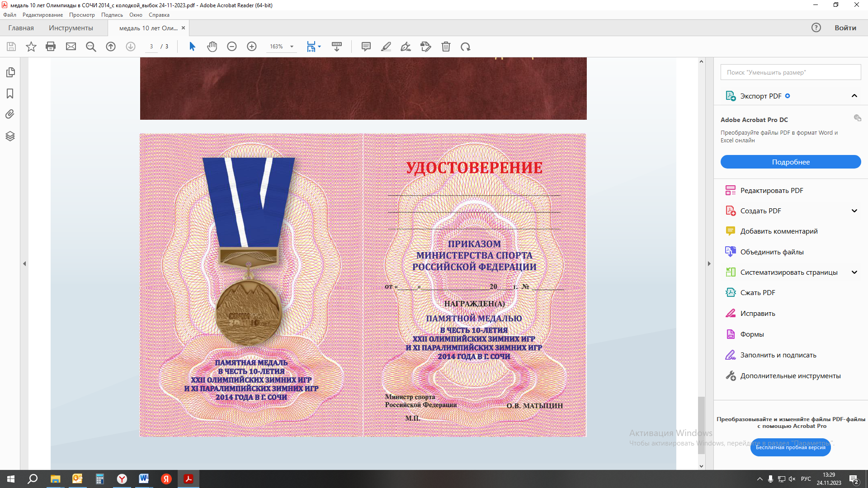The height and width of the screenshot is (488, 868).
Task: Open the Bookmarks panel icon
Action: [10, 94]
